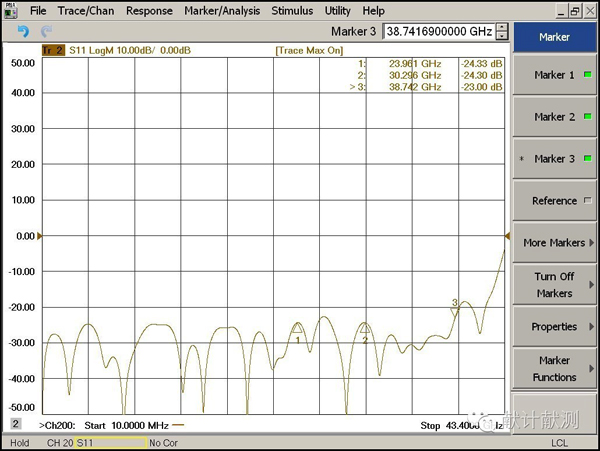Click the CH 20 status entry

tap(60, 443)
